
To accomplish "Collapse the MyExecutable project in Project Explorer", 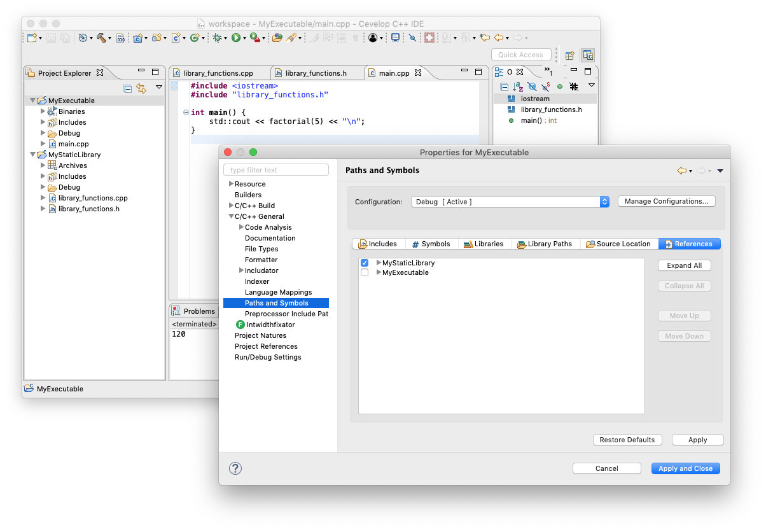I will coord(33,101).
